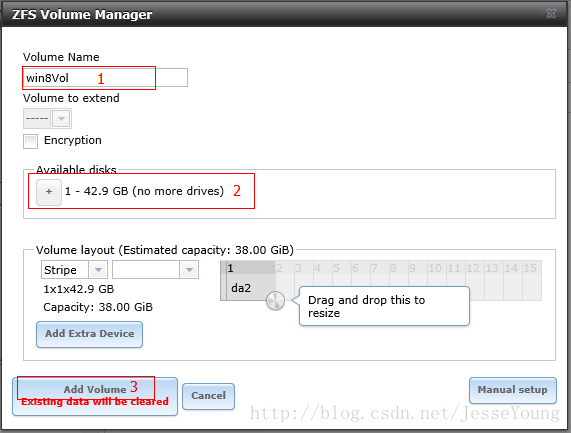Image resolution: width=571 pixels, height=433 pixels.
Task: Open the empty dropdown beside Stripe
Action: [x=189, y=270]
